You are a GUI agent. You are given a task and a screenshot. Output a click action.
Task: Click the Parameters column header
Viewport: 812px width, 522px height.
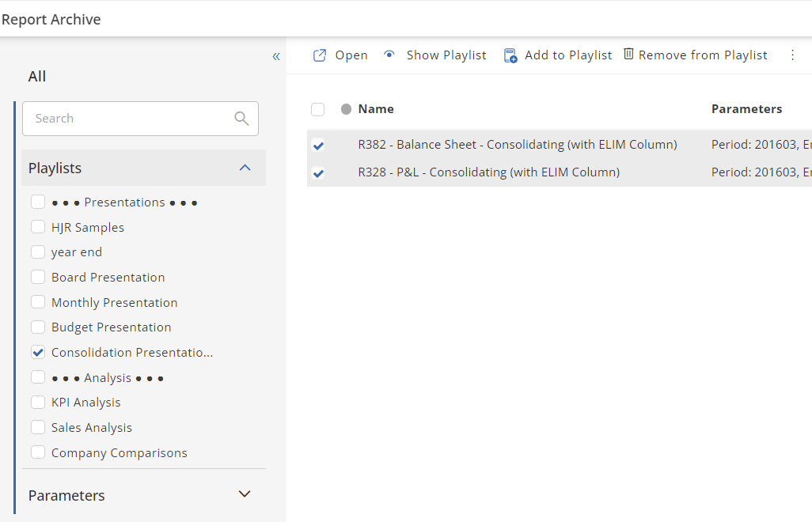click(746, 109)
